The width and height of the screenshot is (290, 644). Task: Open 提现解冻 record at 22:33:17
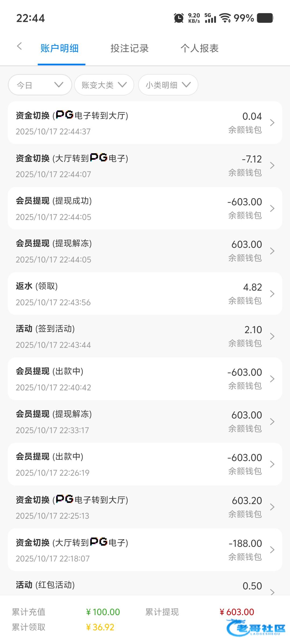pos(145,422)
